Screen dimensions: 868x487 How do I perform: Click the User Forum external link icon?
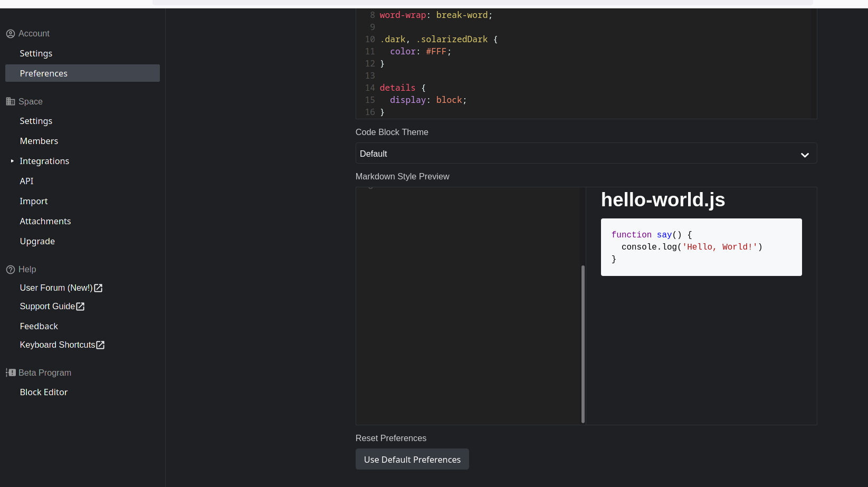pos(98,288)
